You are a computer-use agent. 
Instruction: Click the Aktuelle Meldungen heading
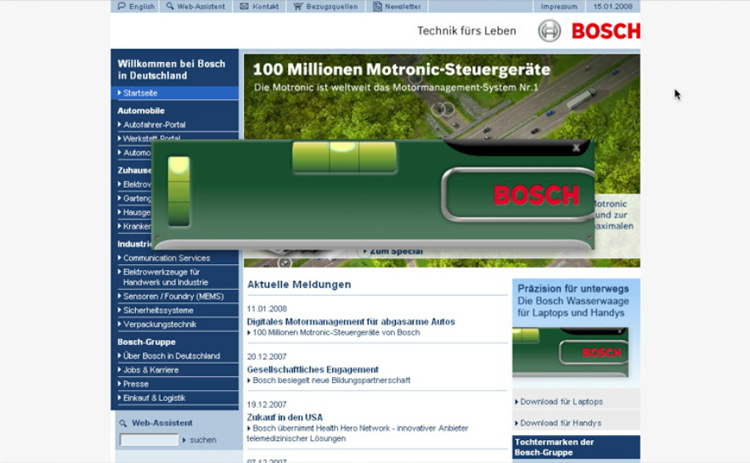299,285
